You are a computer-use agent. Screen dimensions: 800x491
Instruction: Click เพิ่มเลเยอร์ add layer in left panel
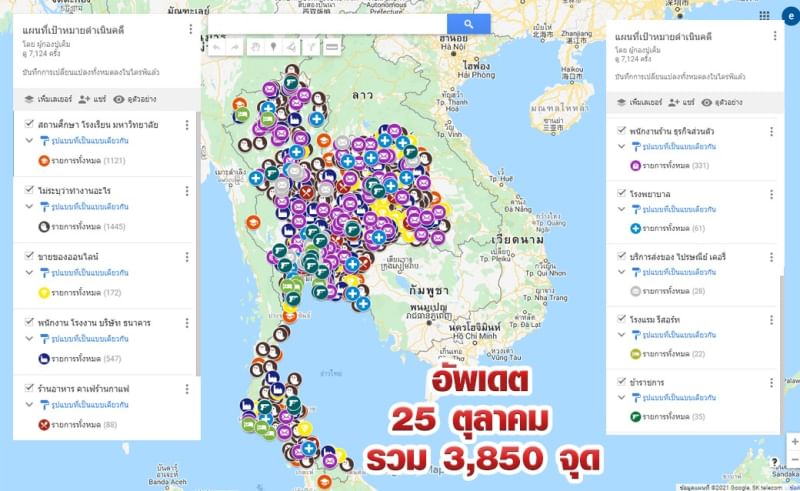[x=49, y=99]
